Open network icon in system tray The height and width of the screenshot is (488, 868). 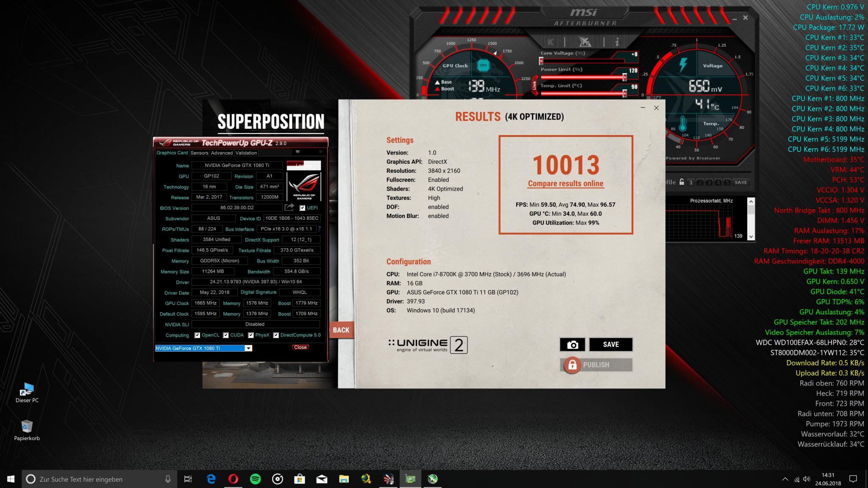(796, 480)
